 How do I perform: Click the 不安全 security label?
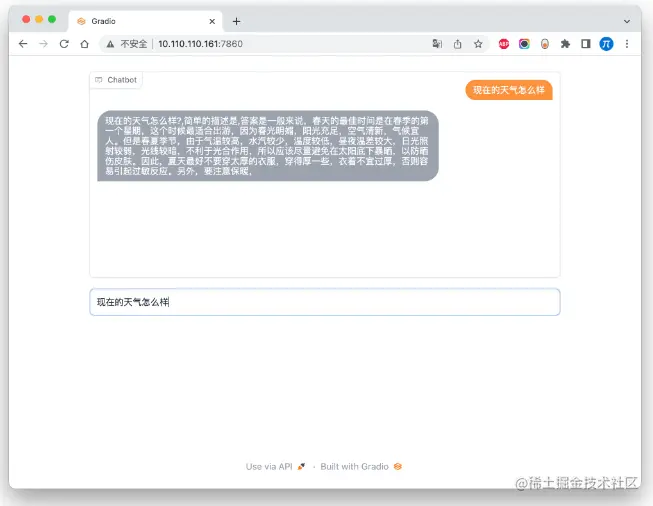pyautogui.click(x=134, y=44)
